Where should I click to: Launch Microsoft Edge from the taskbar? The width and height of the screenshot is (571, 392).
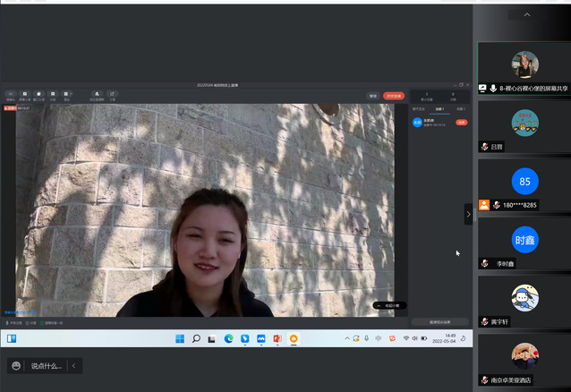pyautogui.click(x=228, y=339)
